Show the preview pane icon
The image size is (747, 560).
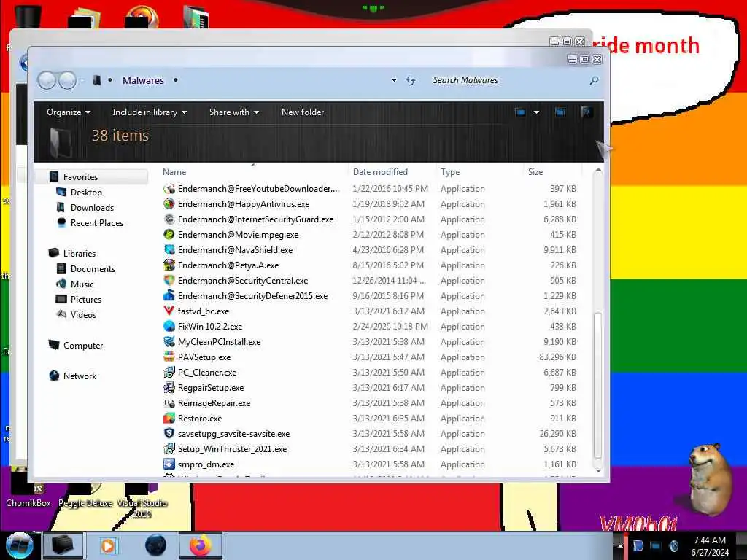[560, 112]
